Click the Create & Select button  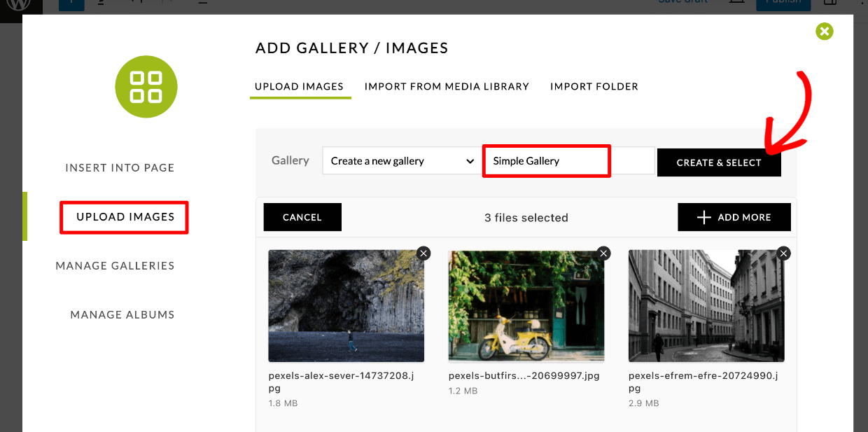[x=719, y=162]
